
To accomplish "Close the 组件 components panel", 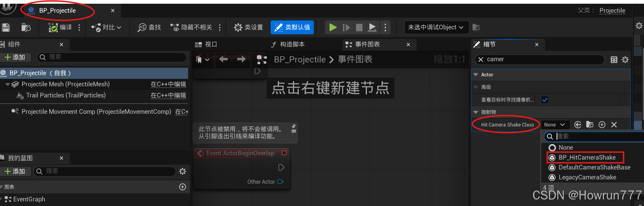I will coord(61,45).
